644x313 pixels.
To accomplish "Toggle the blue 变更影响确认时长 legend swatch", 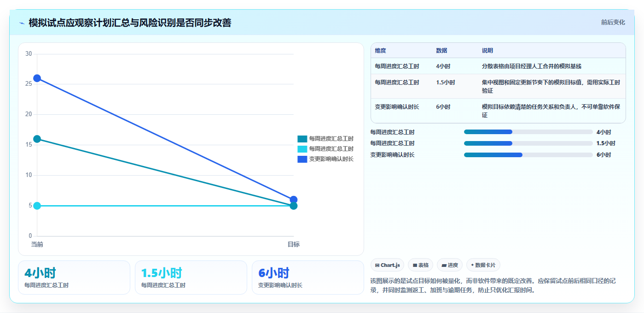I will point(302,159).
